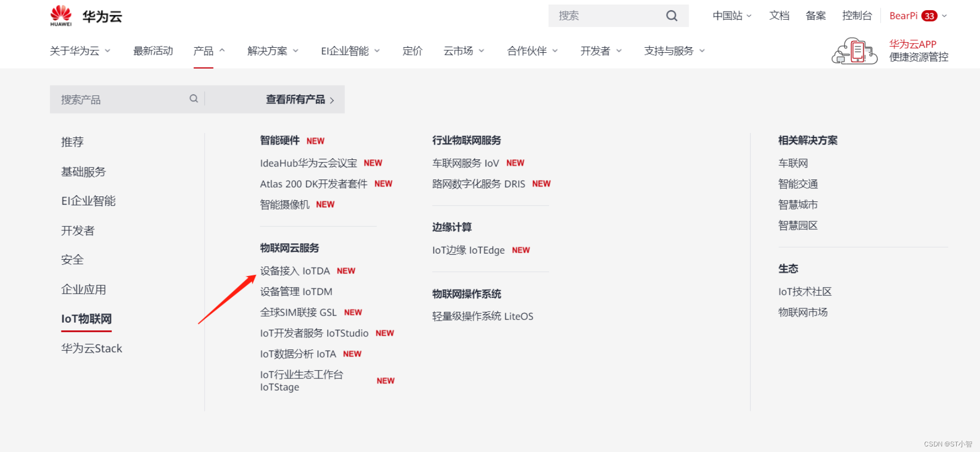Select the 华为云Stack category
This screenshot has height=452, width=980.
(x=91, y=348)
